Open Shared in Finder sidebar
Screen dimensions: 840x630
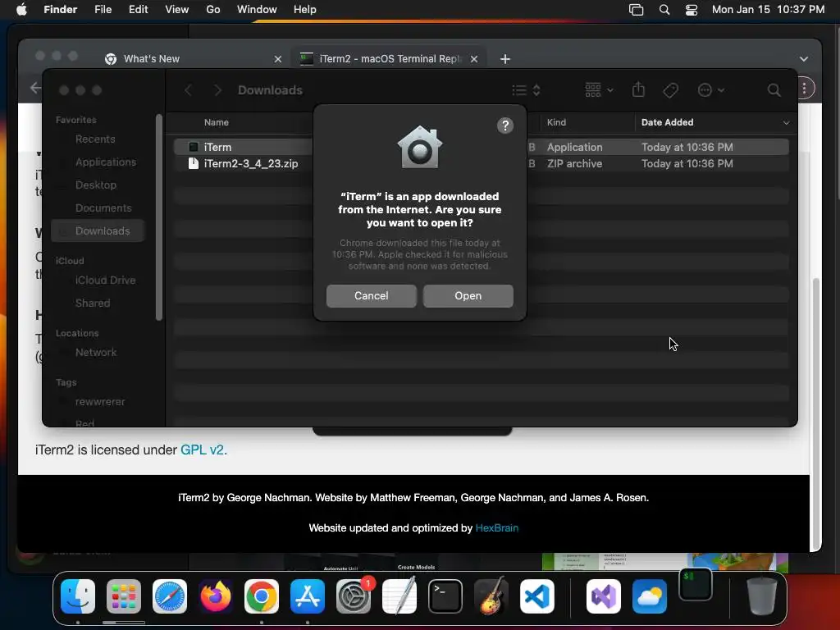coord(92,304)
